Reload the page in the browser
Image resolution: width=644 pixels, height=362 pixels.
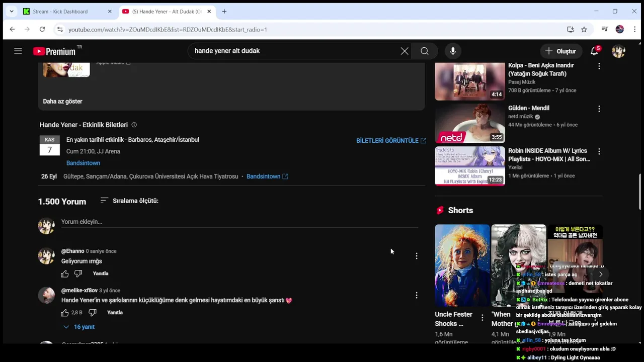click(x=42, y=29)
